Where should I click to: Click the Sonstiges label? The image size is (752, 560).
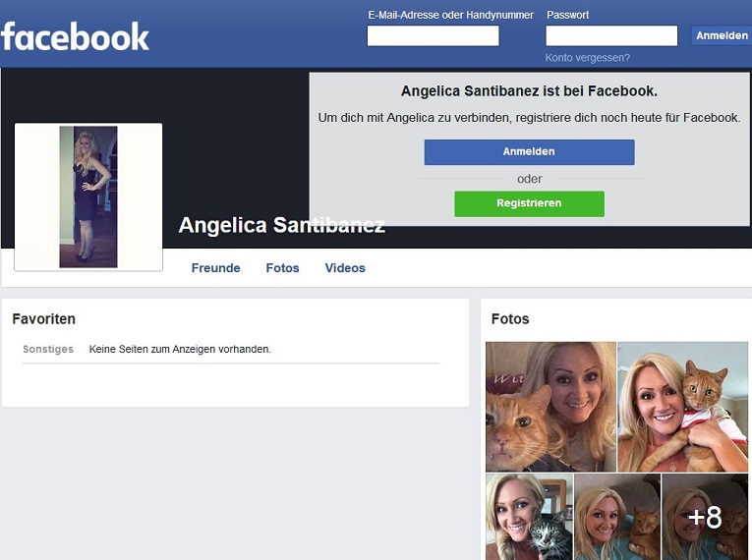click(x=48, y=349)
